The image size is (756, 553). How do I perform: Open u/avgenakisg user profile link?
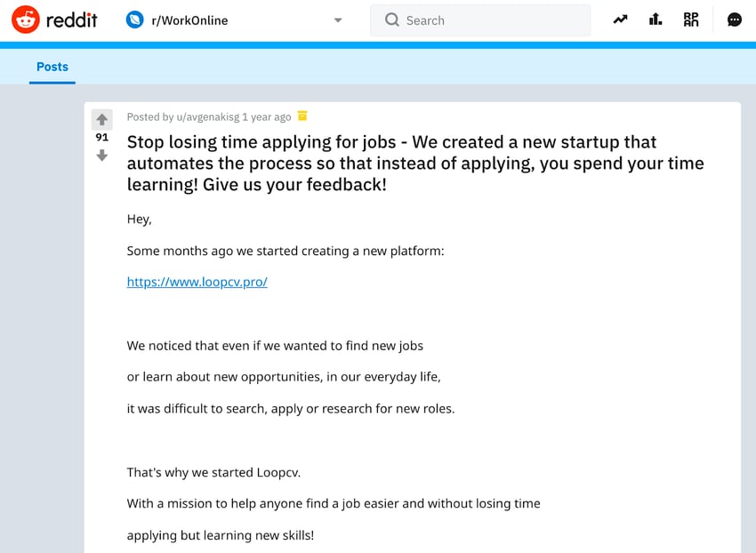coord(208,116)
